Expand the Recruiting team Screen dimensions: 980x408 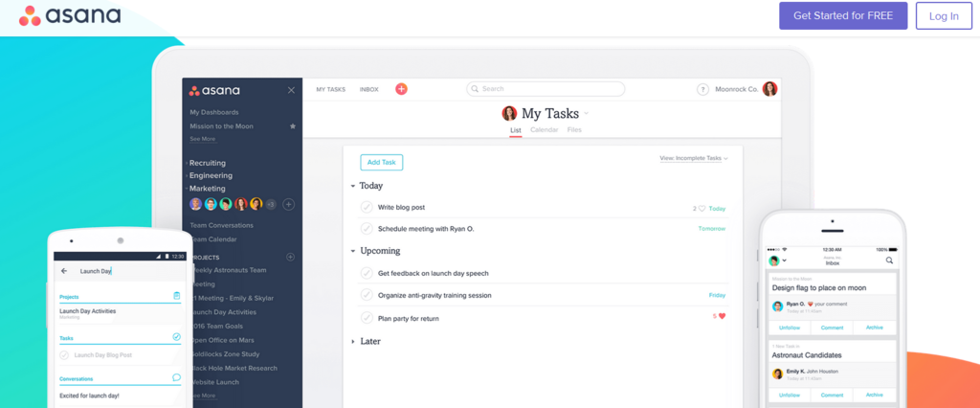click(208, 163)
